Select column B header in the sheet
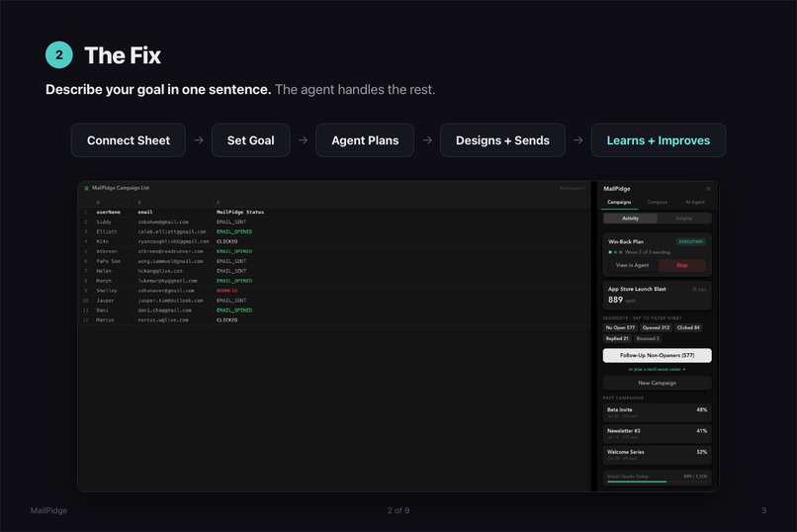This screenshot has height=532, width=797. click(x=139, y=203)
